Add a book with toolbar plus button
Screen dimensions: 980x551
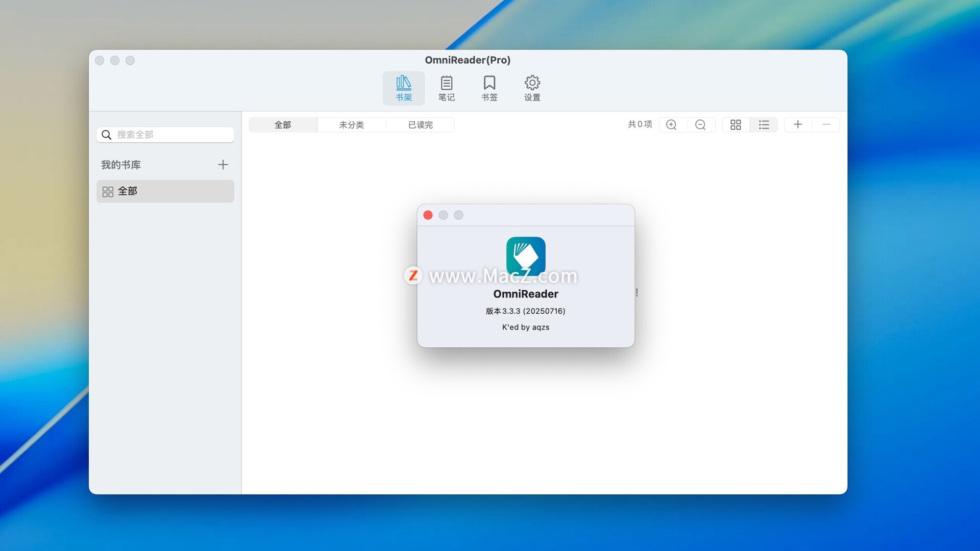click(x=798, y=124)
